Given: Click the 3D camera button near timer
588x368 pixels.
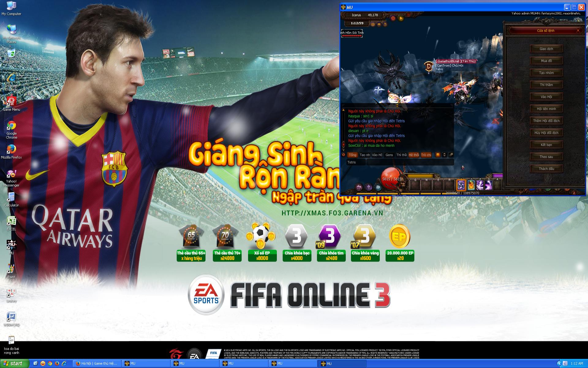Looking at the screenshot, I should pos(373,24).
